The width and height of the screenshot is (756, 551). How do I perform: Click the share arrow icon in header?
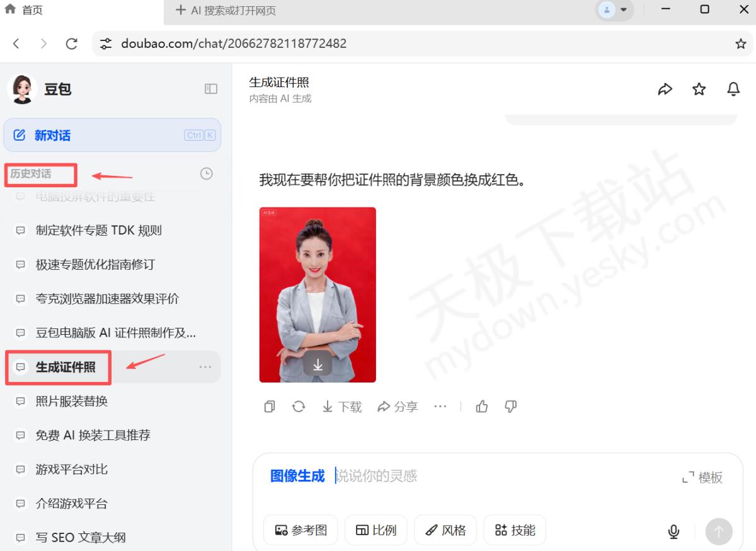coord(665,90)
